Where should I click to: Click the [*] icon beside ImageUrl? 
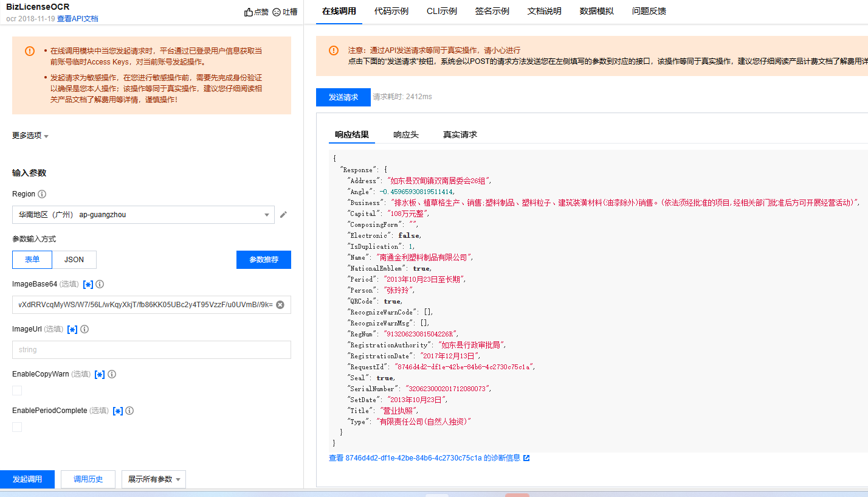(x=72, y=329)
